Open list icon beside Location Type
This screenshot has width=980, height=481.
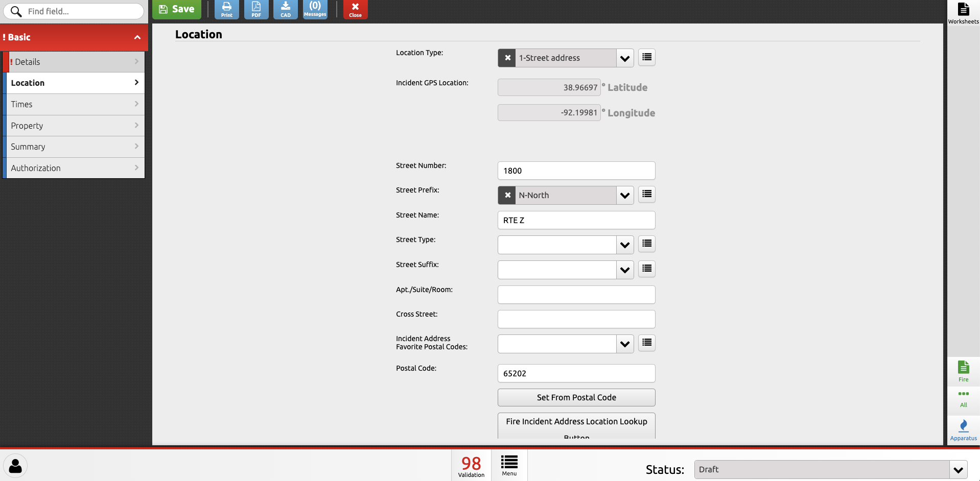pos(646,57)
